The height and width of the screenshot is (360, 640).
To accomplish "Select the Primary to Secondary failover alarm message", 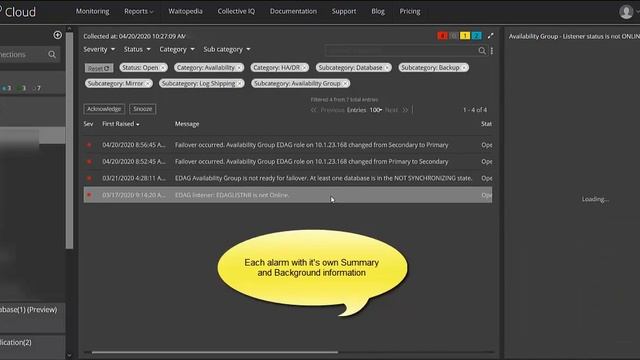I will tap(311, 162).
